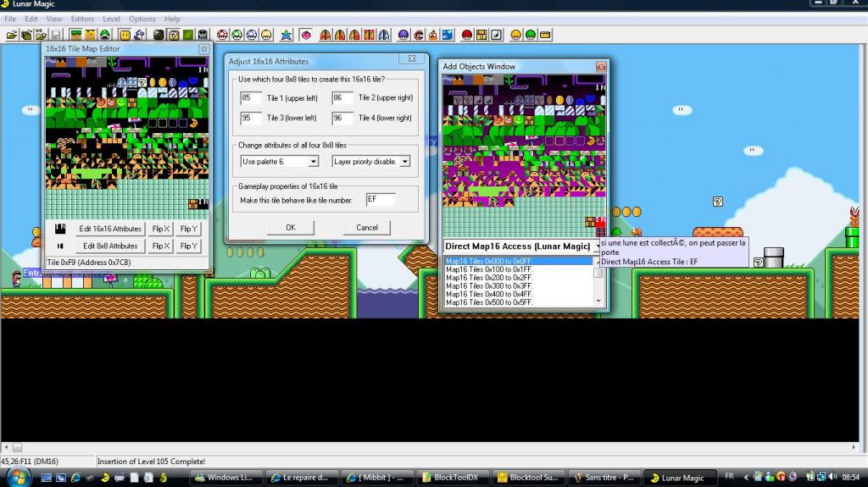
Task: Click Flip X beside Edit 8x8 Attributes
Action: 160,246
